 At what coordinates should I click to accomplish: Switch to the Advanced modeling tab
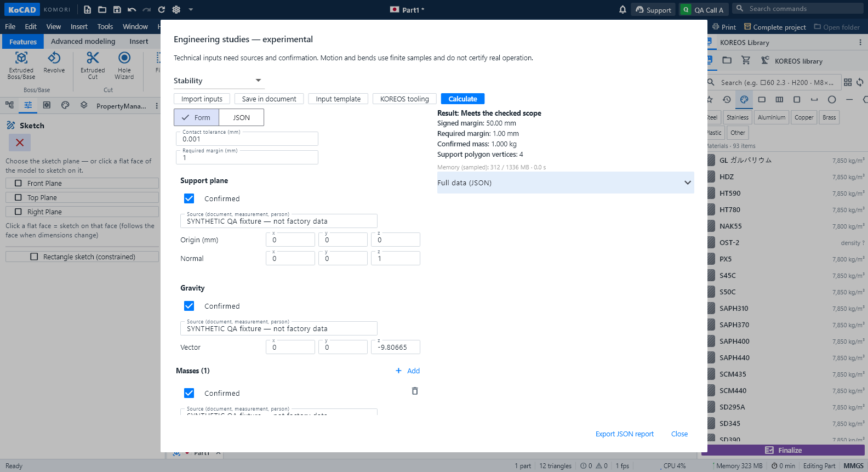coord(83,41)
